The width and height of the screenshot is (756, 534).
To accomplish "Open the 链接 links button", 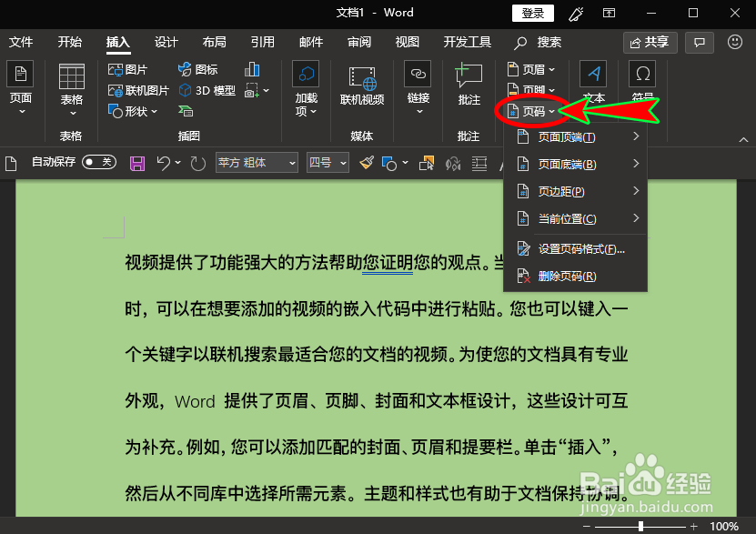I will click(418, 89).
